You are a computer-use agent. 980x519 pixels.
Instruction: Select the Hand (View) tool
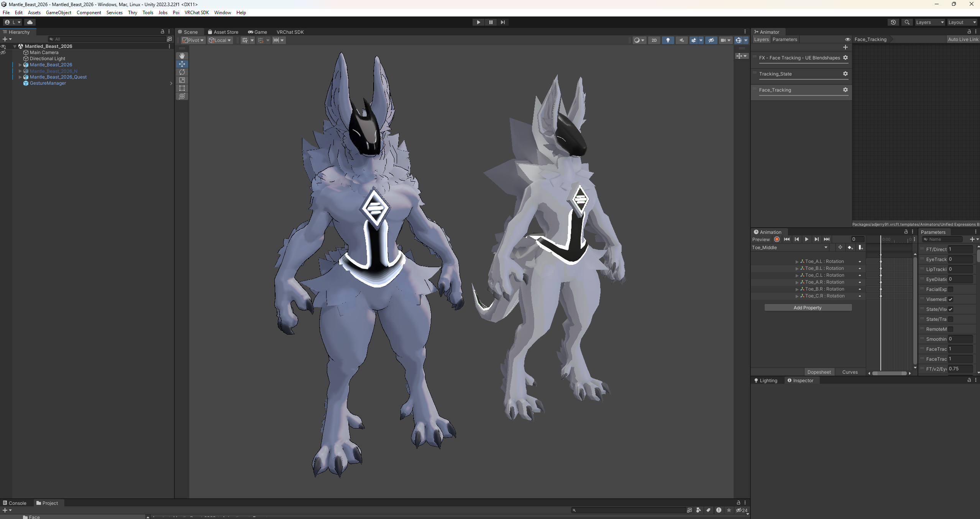pyautogui.click(x=182, y=56)
